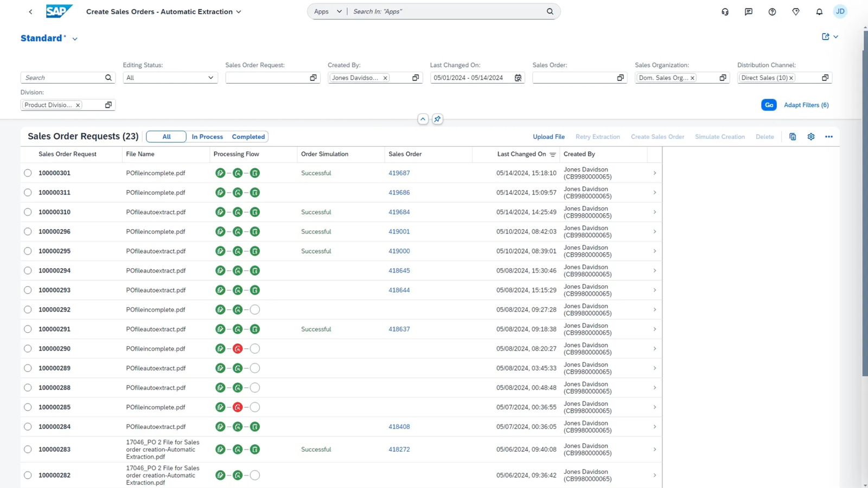Image resolution: width=868 pixels, height=488 pixels.
Task: Open the notifications bell
Action: tap(819, 11)
